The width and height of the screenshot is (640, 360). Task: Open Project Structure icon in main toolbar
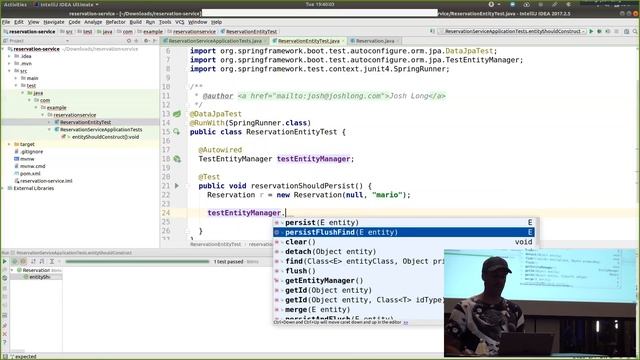click(x=626, y=31)
